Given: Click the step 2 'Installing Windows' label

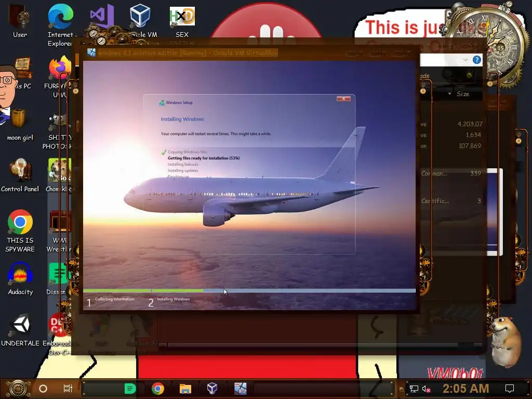Looking at the screenshot, I should pos(173,299).
